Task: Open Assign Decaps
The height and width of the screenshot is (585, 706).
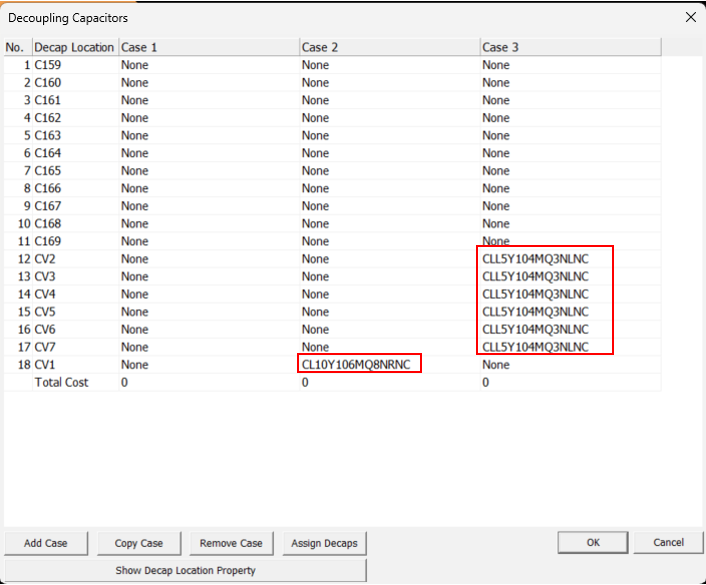Action: pyautogui.click(x=324, y=543)
